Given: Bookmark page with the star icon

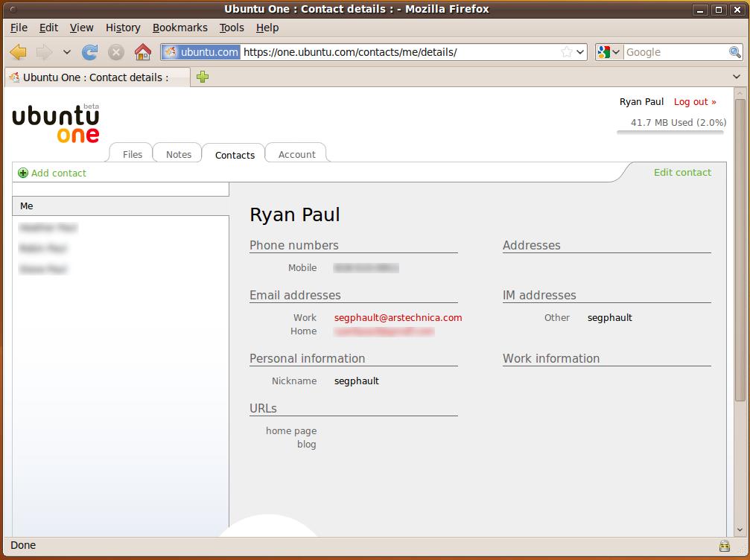Looking at the screenshot, I should pos(567,52).
